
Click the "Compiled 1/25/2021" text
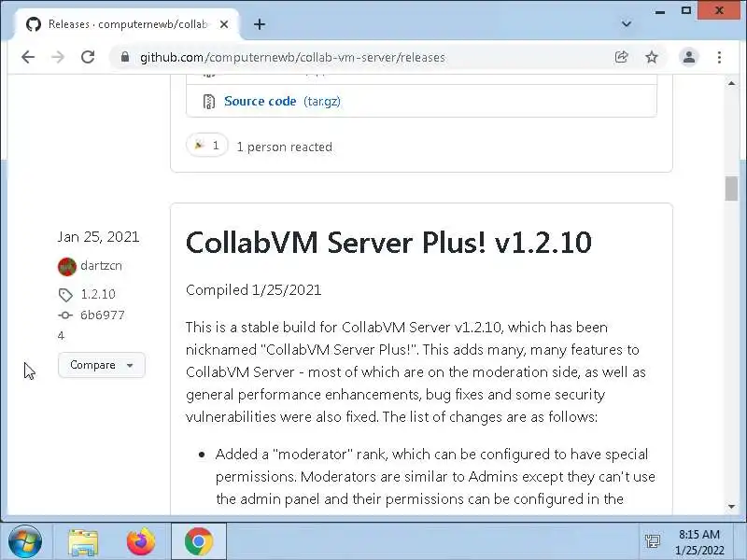point(253,290)
